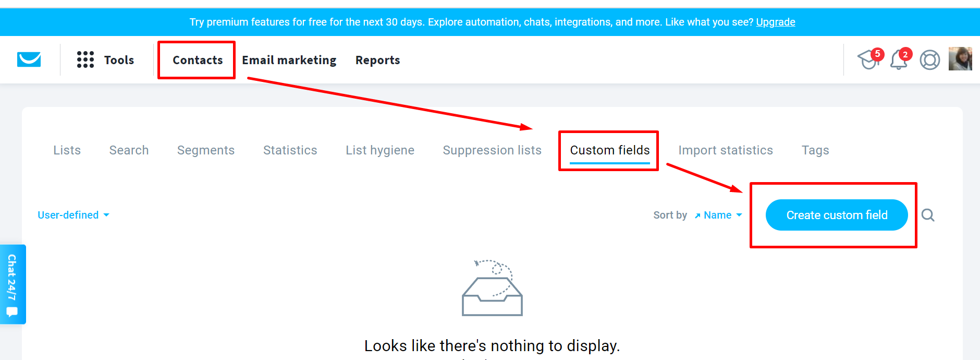Open the notifications bell icon

point(900,59)
